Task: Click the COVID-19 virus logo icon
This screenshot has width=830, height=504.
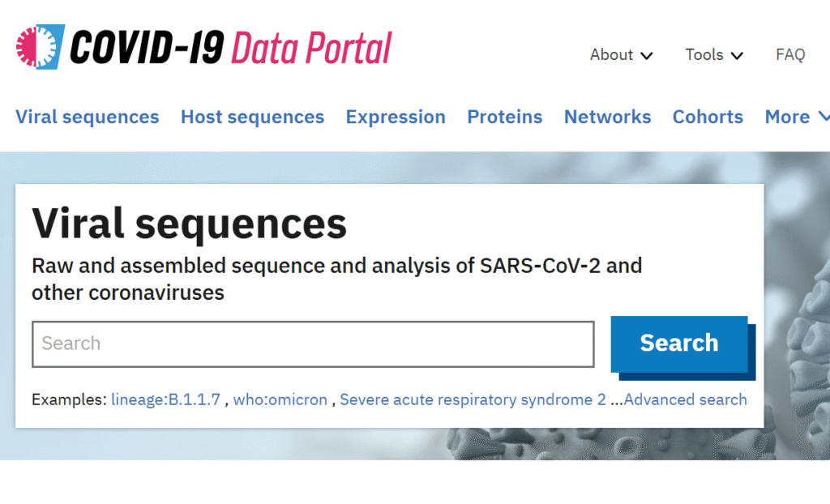Action: 40,47
